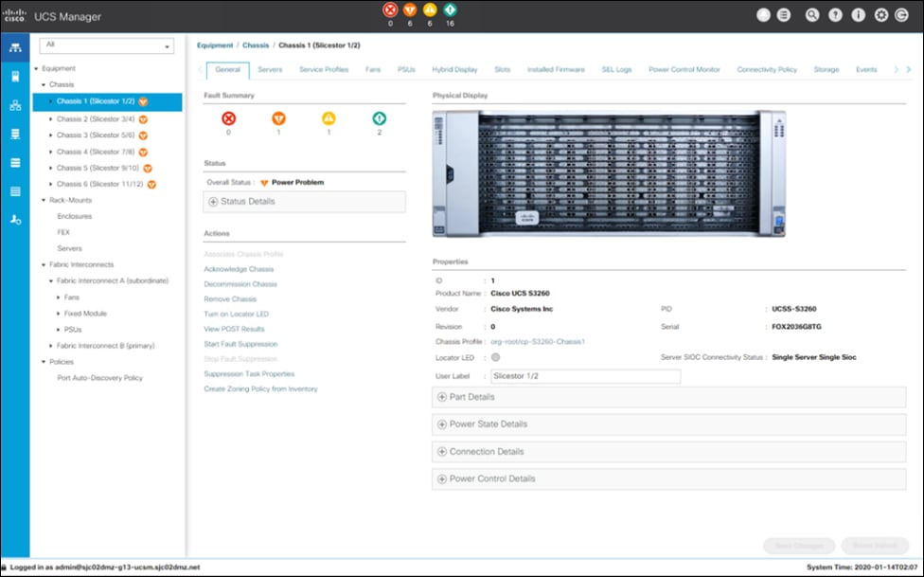Click the Remove Chassis action link

pos(230,299)
